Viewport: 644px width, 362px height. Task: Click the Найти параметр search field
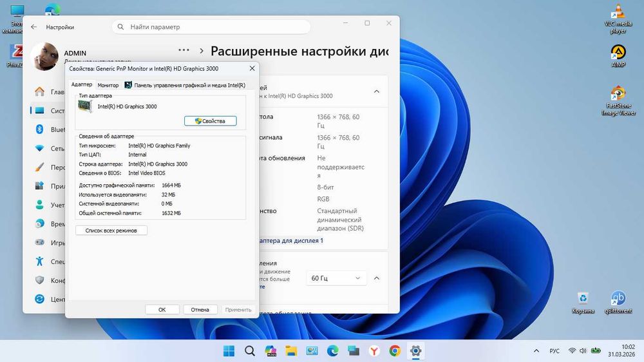[x=211, y=27]
